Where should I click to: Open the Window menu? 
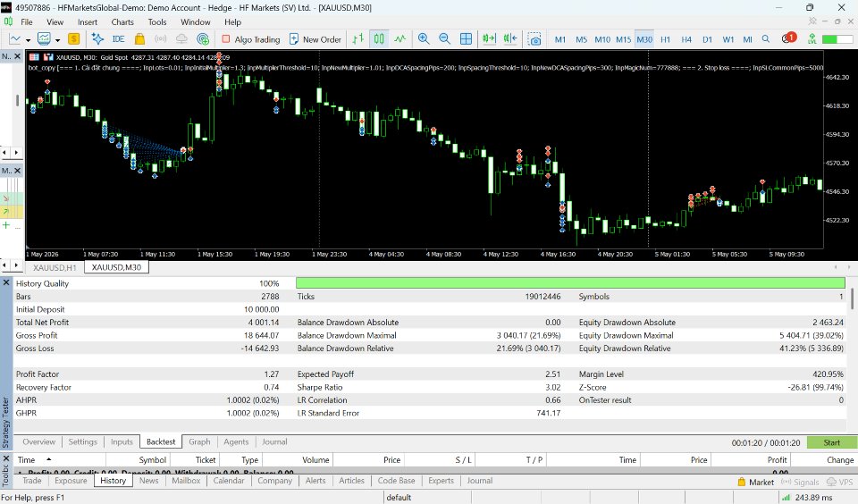[196, 21]
